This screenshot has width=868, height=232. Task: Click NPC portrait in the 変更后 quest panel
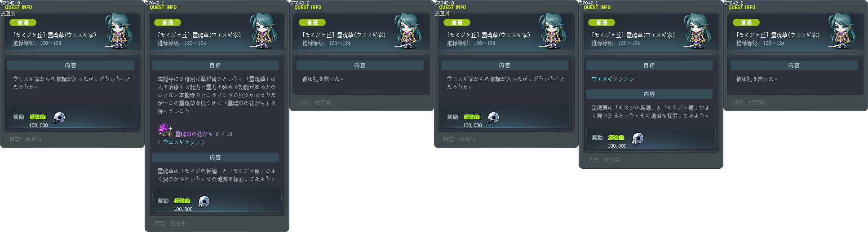(x=553, y=31)
